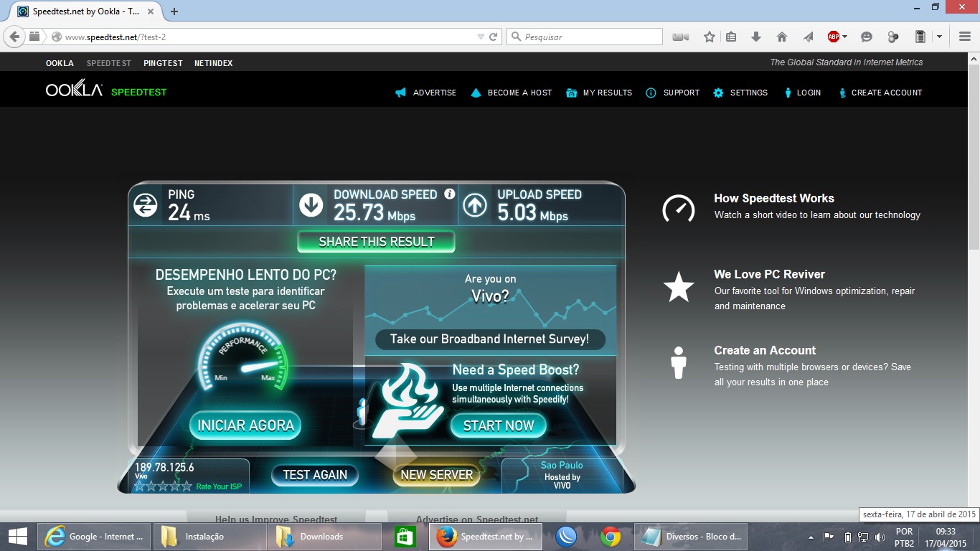Open the Windows Store taskbar icon
Image resolution: width=980 pixels, height=551 pixels.
405,537
